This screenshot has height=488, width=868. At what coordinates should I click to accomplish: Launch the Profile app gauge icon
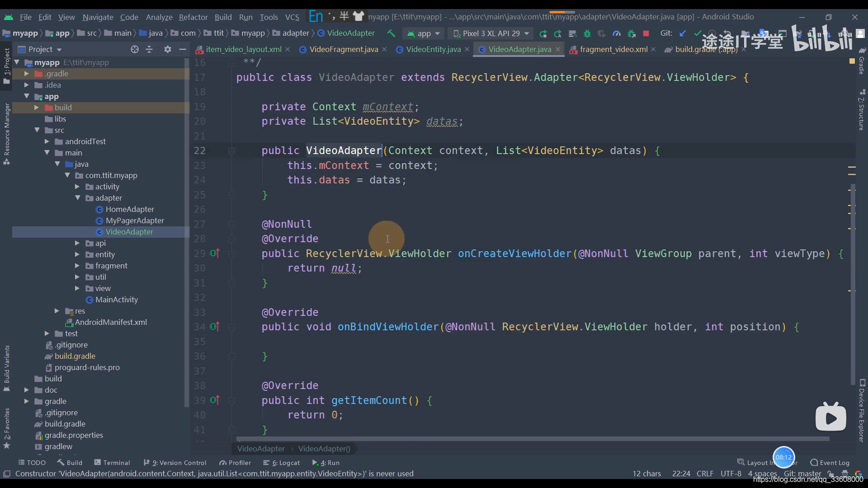coord(617,33)
